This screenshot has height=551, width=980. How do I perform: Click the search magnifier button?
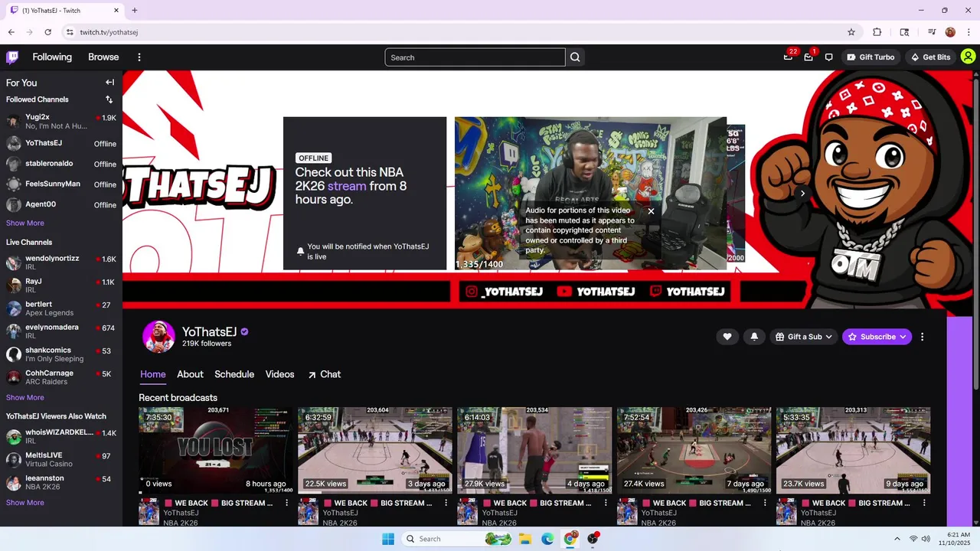pyautogui.click(x=575, y=57)
